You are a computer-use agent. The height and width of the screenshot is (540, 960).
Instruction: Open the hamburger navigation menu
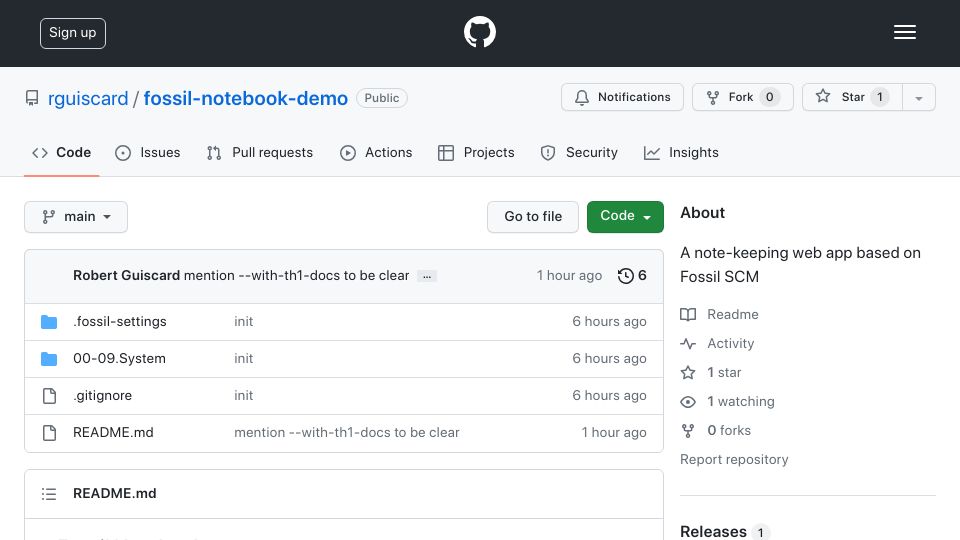(x=904, y=32)
